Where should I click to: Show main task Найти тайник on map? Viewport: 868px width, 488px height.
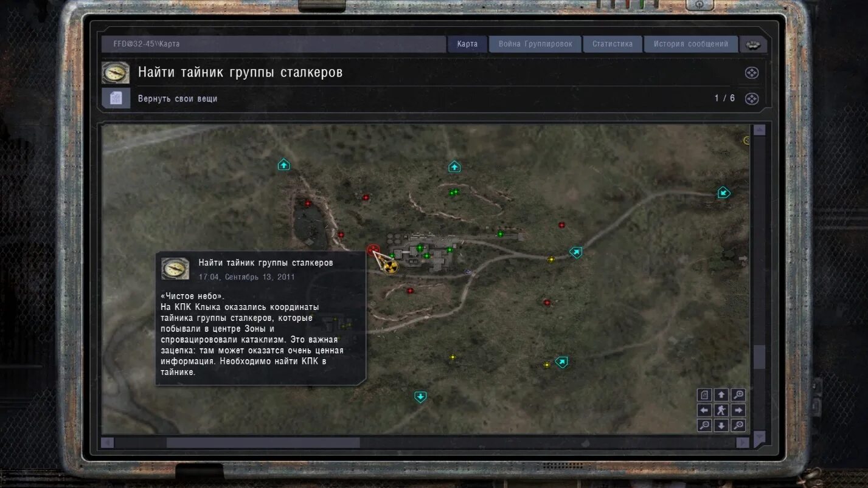tap(752, 72)
